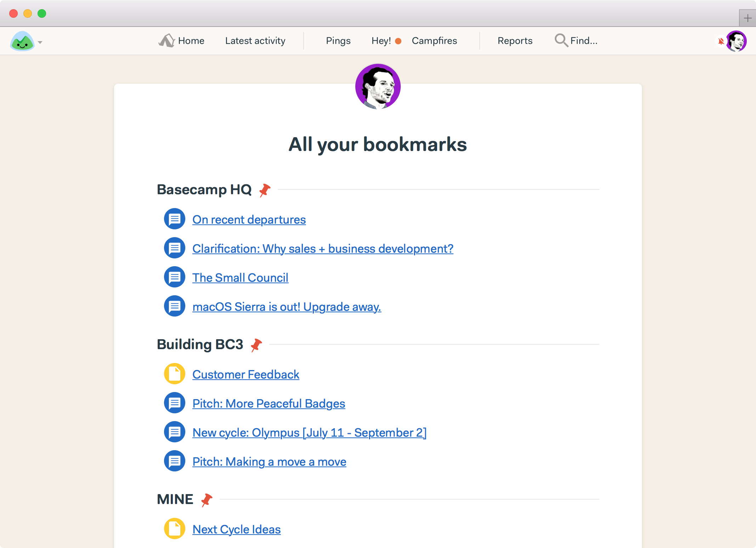Viewport: 756px width, 548px height.
Task: Open 'New cycle: Olympus' link
Action: pos(309,433)
